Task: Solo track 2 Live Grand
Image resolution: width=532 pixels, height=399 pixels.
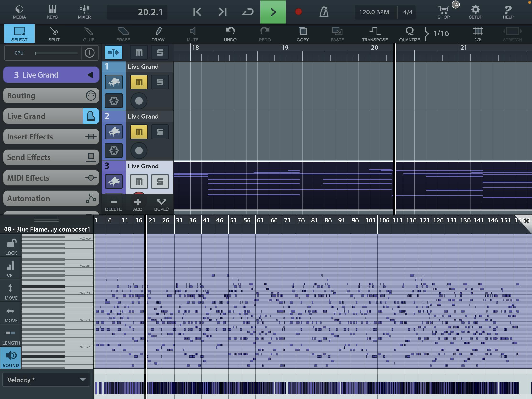Action: point(160,132)
